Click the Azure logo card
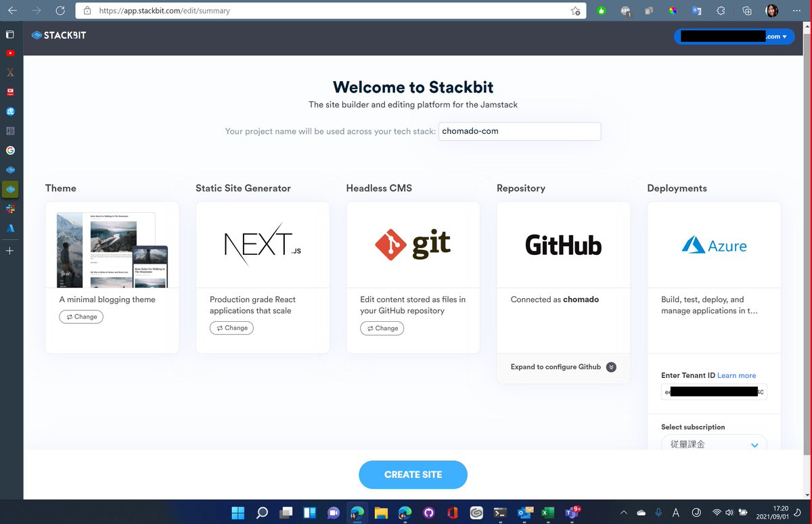This screenshot has height=524, width=812. tap(714, 245)
